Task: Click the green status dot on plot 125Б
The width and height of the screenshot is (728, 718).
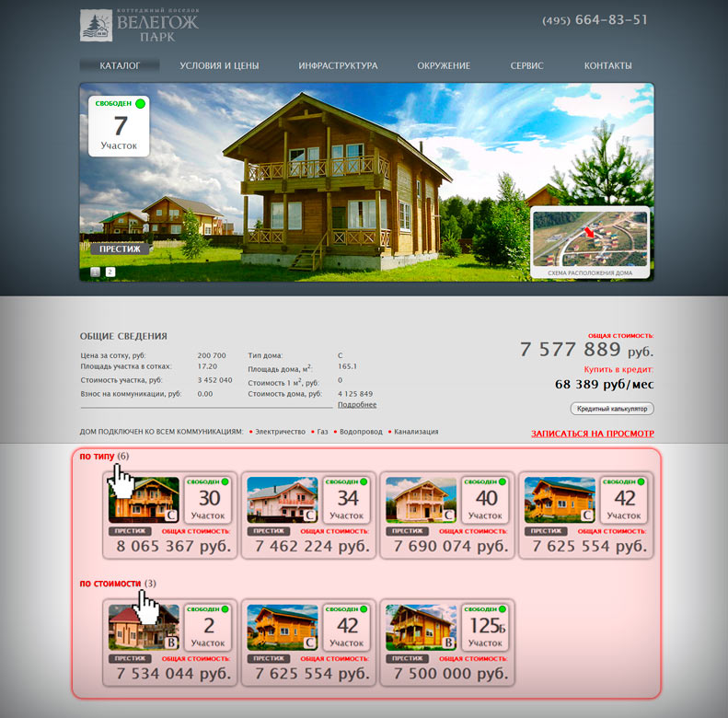Action: (503, 608)
